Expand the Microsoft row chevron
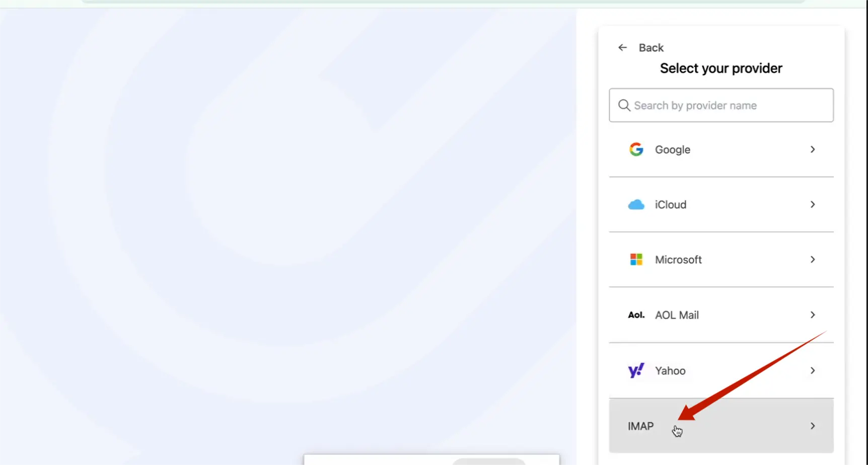868x465 pixels. point(812,260)
